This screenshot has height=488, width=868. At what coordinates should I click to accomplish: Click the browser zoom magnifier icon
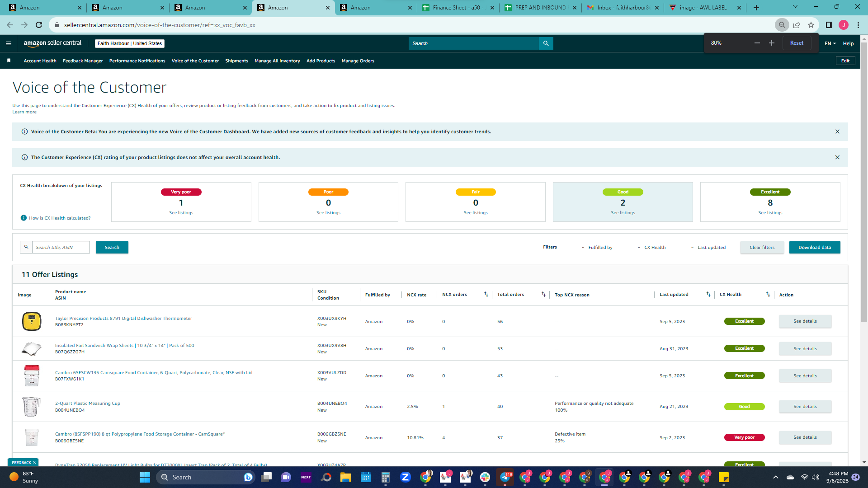pyautogui.click(x=782, y=25)
